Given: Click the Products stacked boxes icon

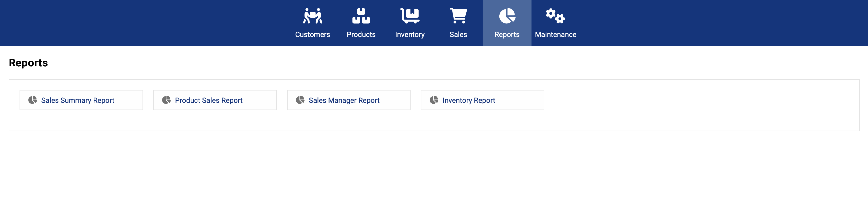Looking at the screenshot, I should [361, 16].
